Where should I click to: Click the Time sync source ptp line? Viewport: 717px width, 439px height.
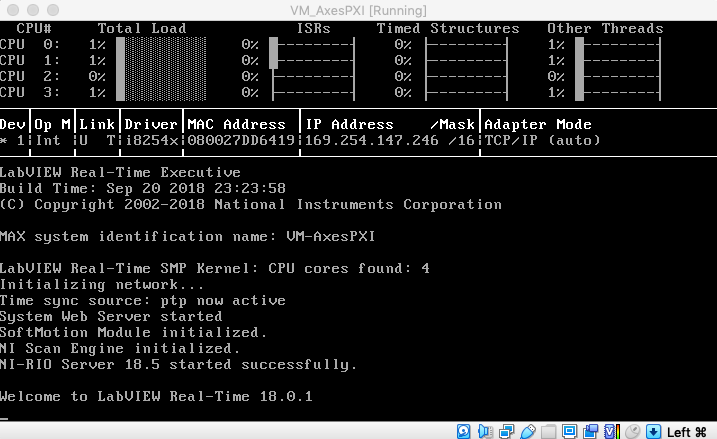pyautogui.click(x=143, y=300)
